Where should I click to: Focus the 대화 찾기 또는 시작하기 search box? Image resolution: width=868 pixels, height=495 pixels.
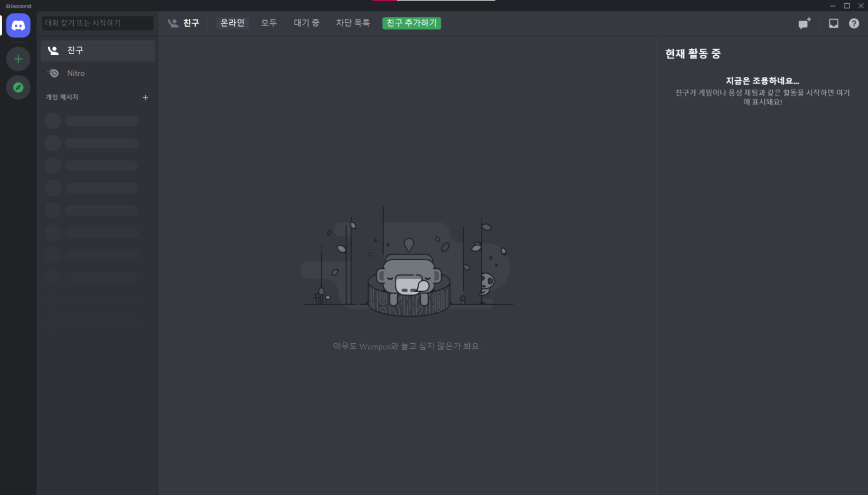pyautogui.click(x=98, y=23)
